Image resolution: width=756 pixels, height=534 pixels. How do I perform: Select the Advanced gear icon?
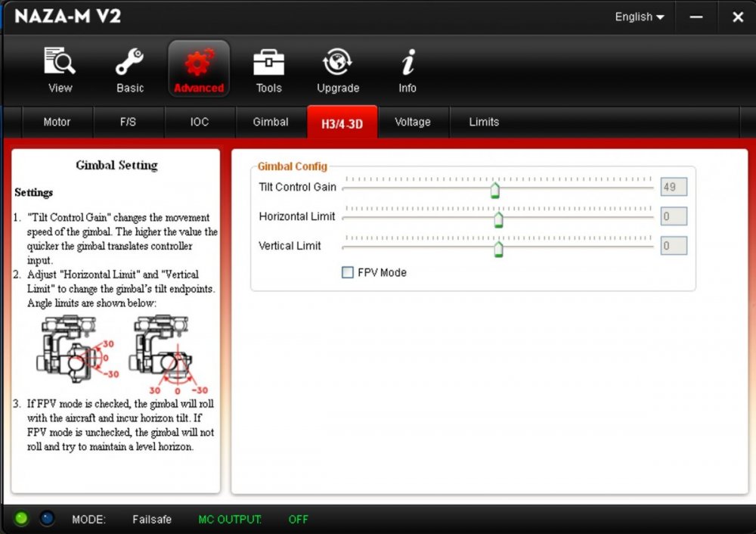[x=199, y=62]
